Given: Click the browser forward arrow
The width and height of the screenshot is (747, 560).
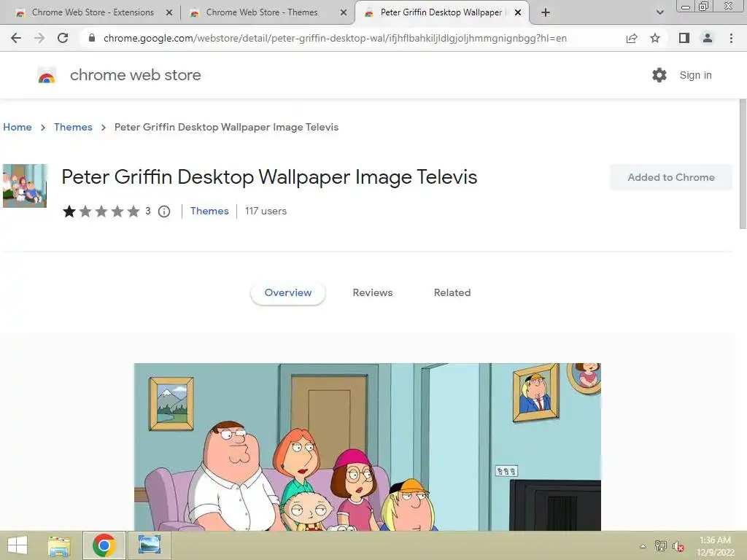Looking at the screenshot, I should pyautogui.click(x=39, y=38).
